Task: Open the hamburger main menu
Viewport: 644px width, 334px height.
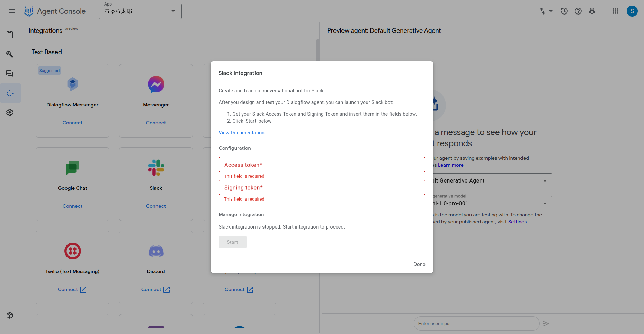Action: pyautogui.click(x=12, y=11)
